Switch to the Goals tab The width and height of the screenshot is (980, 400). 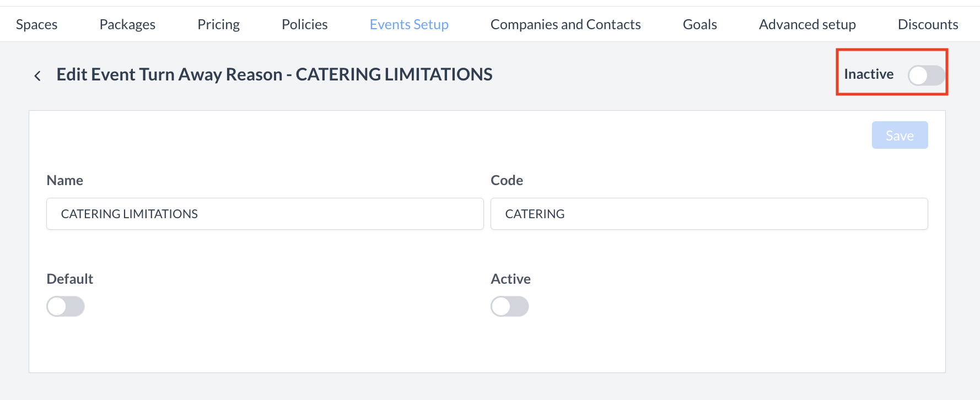point(699,24)
